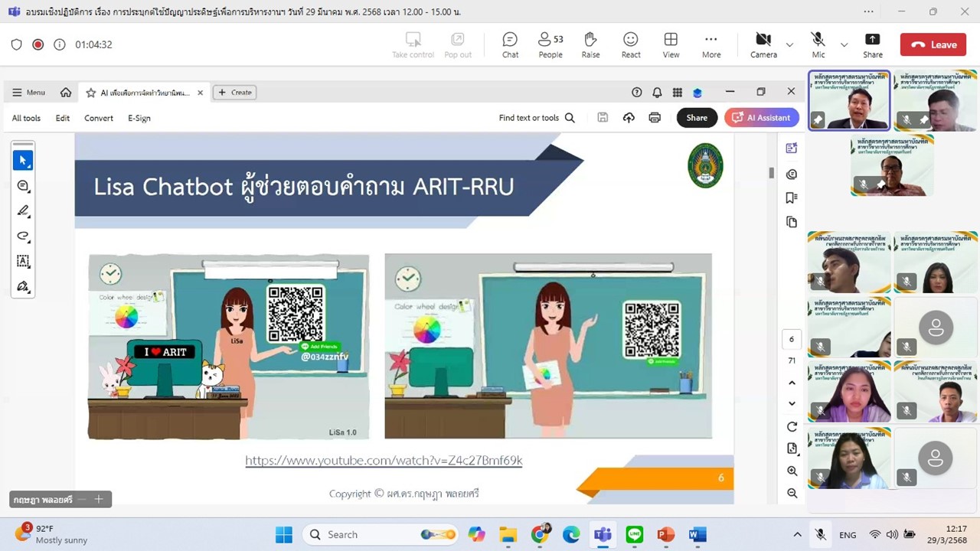Open the Teams Chat panel

click(510, 44)
